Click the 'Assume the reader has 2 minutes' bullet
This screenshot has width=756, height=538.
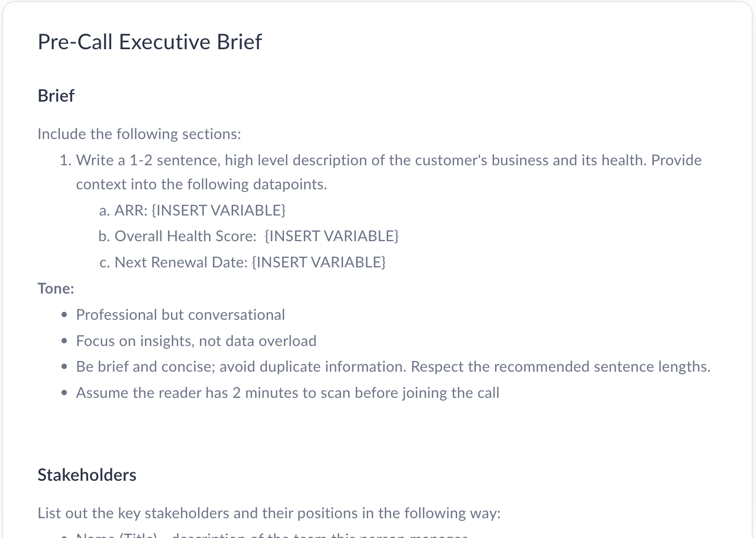point(288,393)
